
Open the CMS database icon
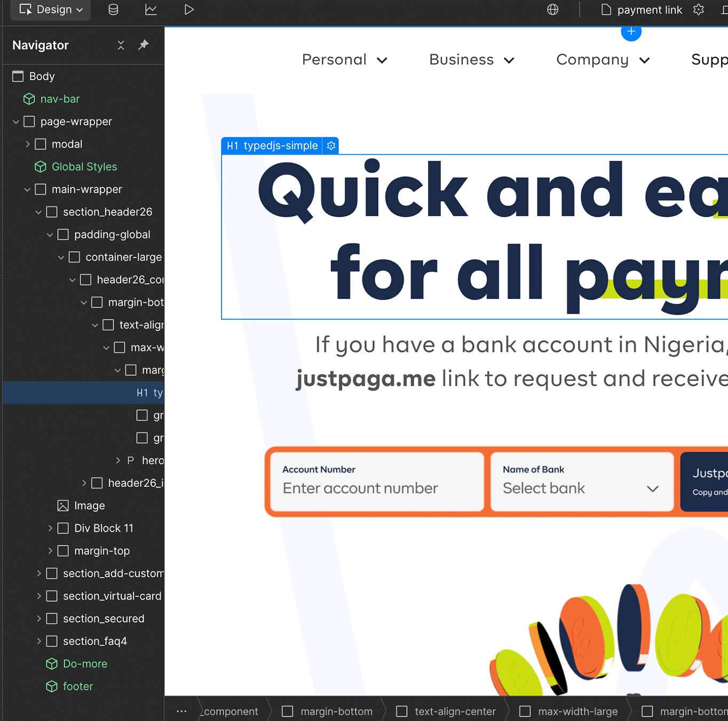[x=113, y=10]
